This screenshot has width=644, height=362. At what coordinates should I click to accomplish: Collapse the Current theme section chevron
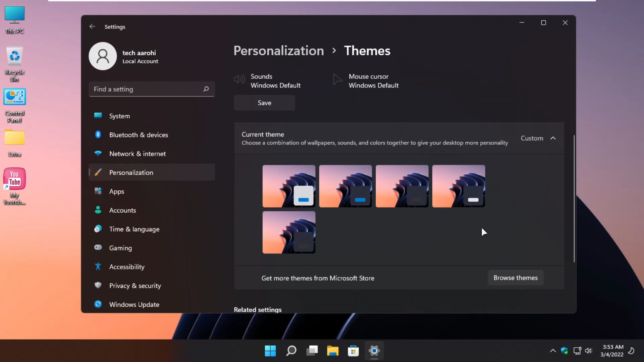[553, 138]
